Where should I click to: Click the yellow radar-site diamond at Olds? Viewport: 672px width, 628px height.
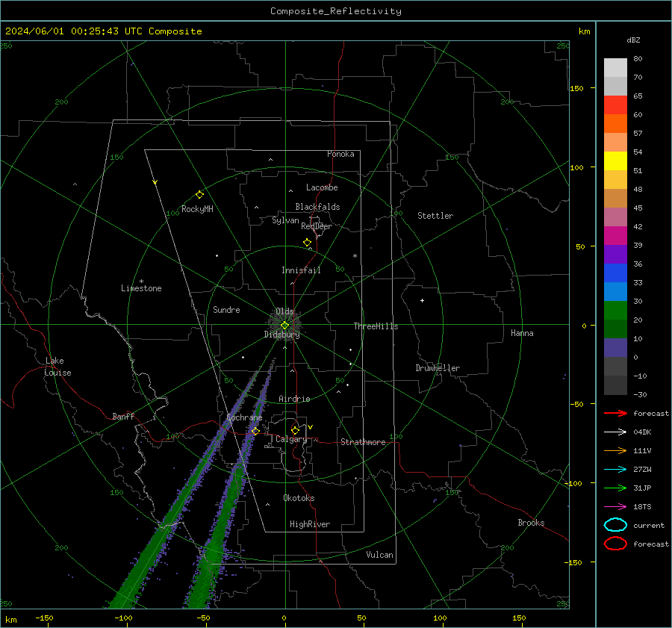(x=284, y=326)
